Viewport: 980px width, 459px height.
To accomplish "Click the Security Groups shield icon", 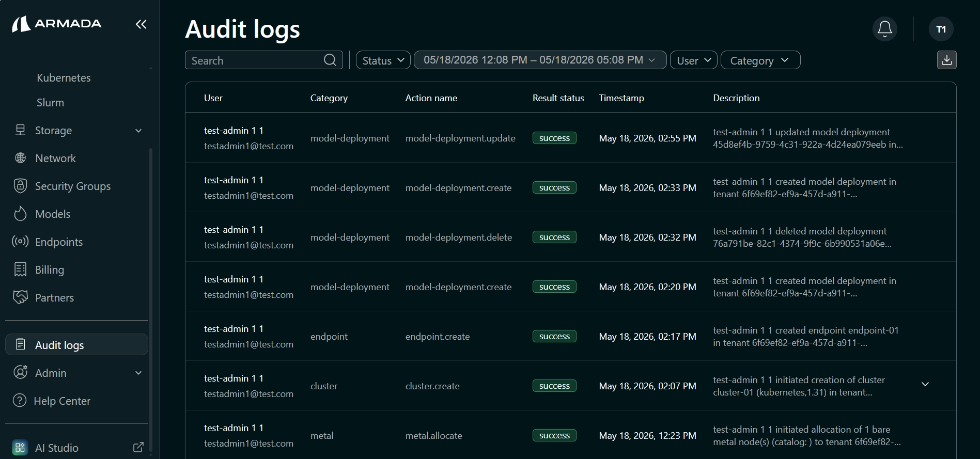I will (20, 186).
